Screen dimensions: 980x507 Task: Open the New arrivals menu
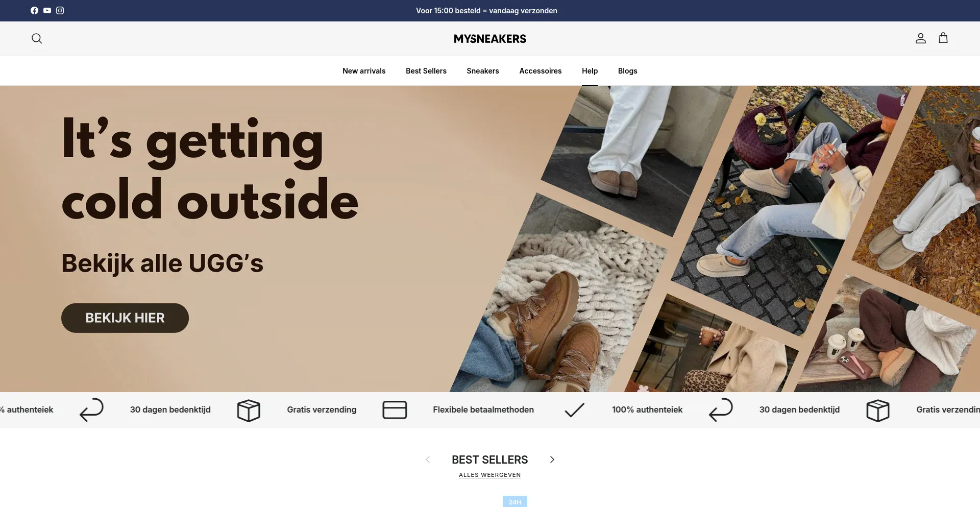[364, 71]
